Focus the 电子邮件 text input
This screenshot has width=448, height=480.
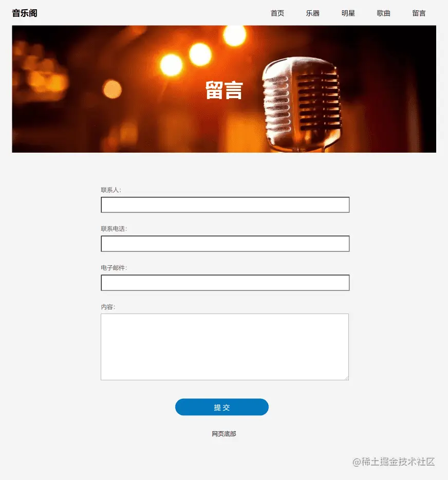pyautogui.click(x=225, y=283)
